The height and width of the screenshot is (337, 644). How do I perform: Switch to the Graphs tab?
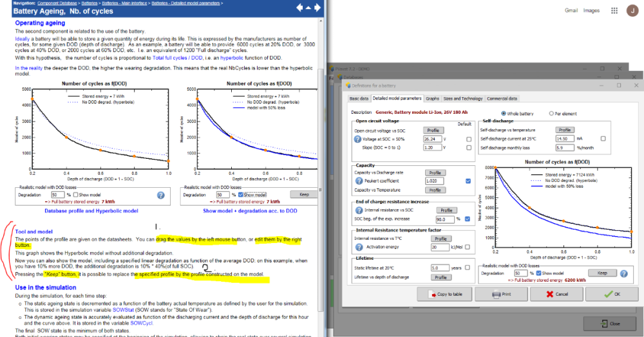(432, 98)
